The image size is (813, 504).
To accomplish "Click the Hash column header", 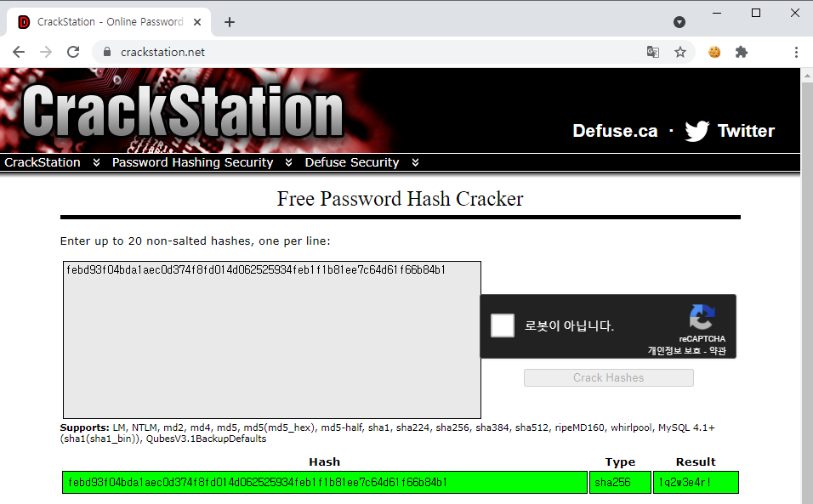I will [x=325, y=462].
